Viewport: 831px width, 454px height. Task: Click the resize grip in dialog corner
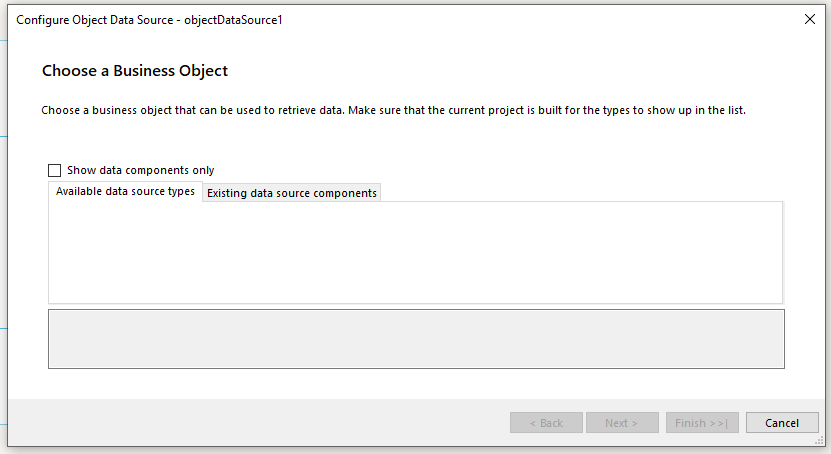point(818,441)
